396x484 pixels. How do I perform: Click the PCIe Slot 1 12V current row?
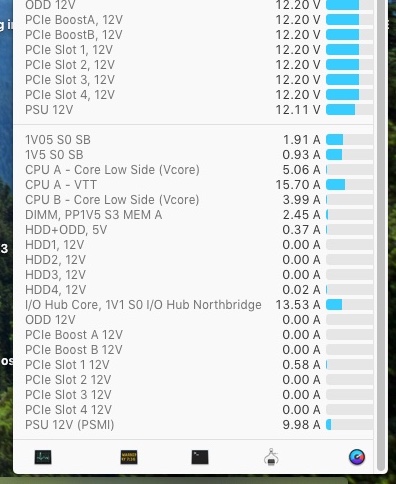[x=199, y=365]
